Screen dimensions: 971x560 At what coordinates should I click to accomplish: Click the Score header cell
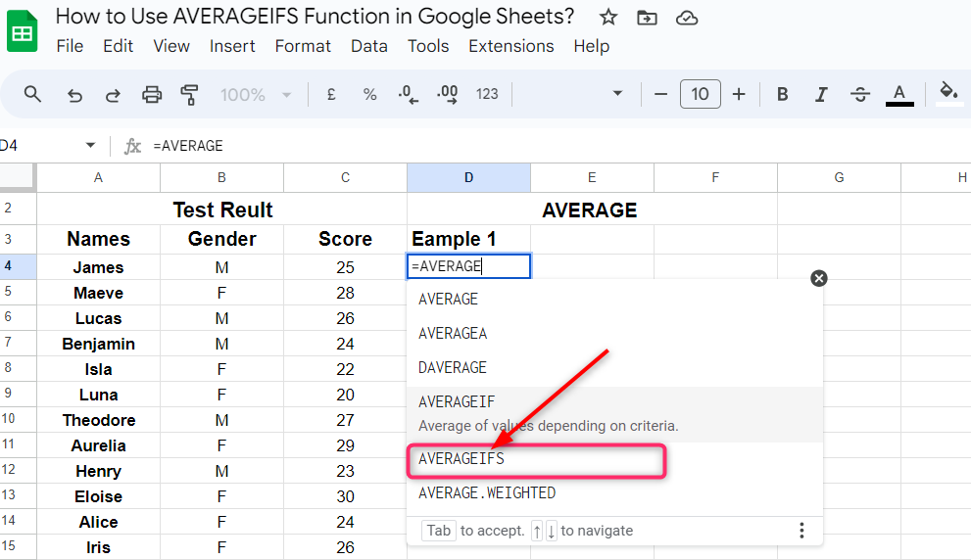pyautogui.click(x=346, y=239)
